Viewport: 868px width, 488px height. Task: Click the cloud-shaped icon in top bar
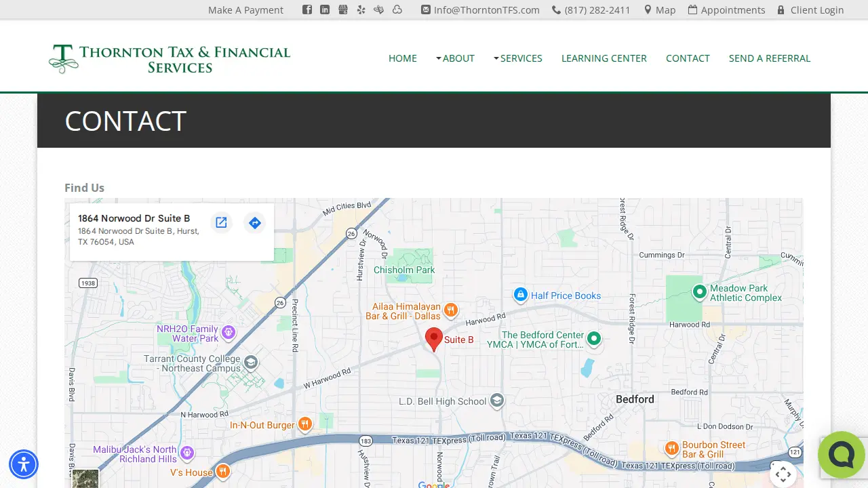[x=397, y=9]
